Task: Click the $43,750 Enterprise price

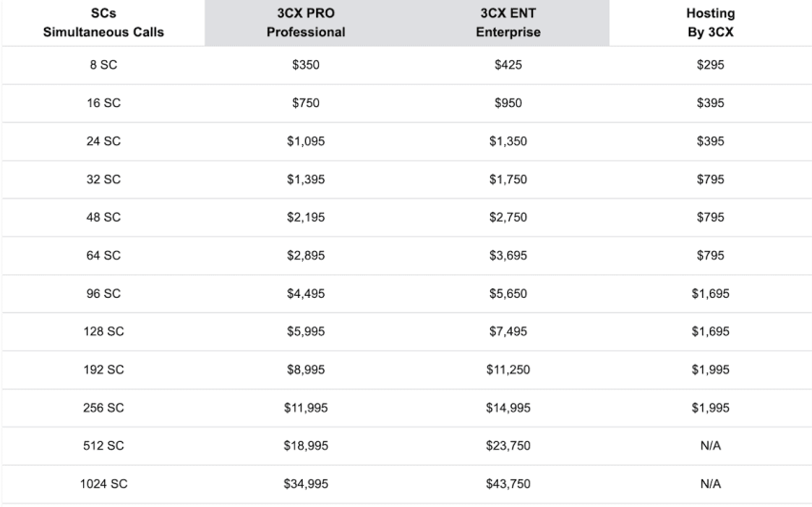Action: [508, 484]
